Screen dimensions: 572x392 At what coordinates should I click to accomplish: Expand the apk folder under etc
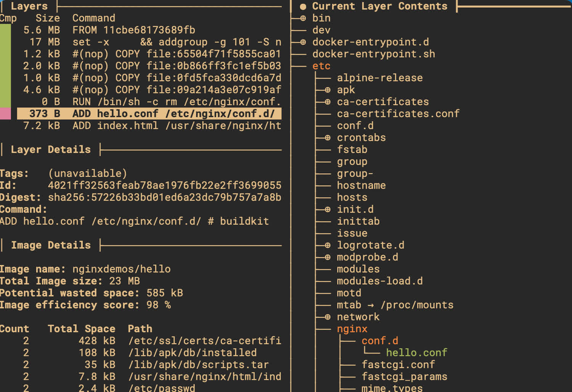click(327, 90)
